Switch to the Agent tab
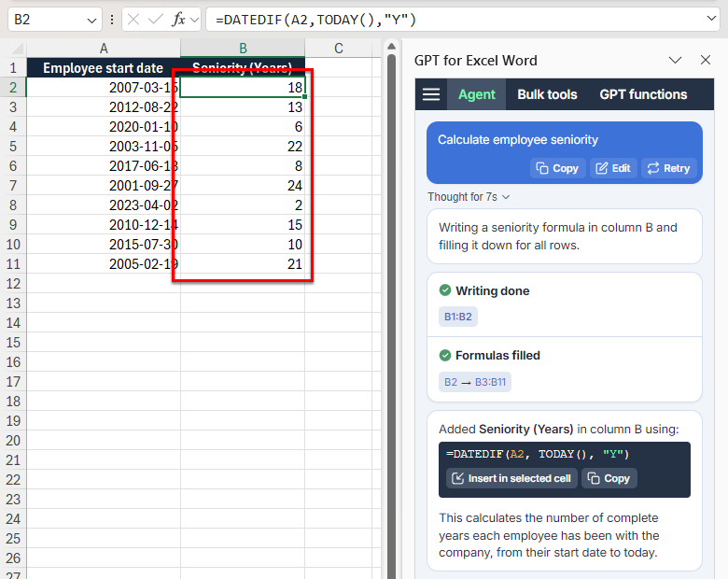Image resolution: width=728 pixels, height=579 pixels. tap(476, 94)
